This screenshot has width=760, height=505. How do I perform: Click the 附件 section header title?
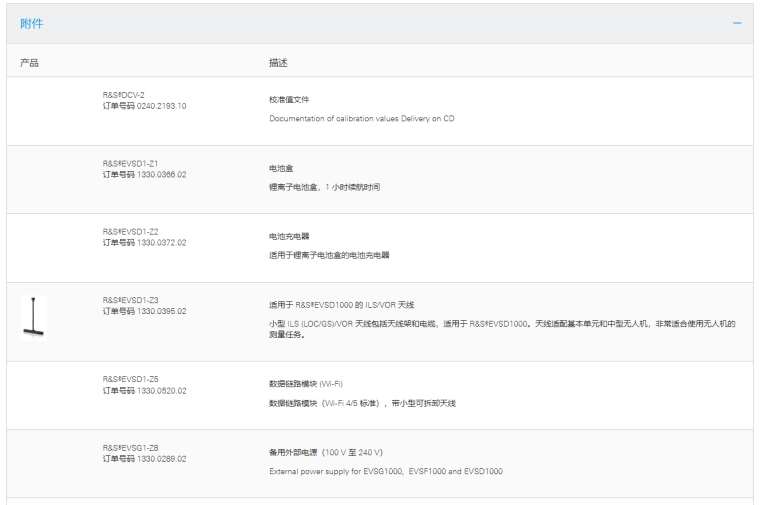pos(32,23)
